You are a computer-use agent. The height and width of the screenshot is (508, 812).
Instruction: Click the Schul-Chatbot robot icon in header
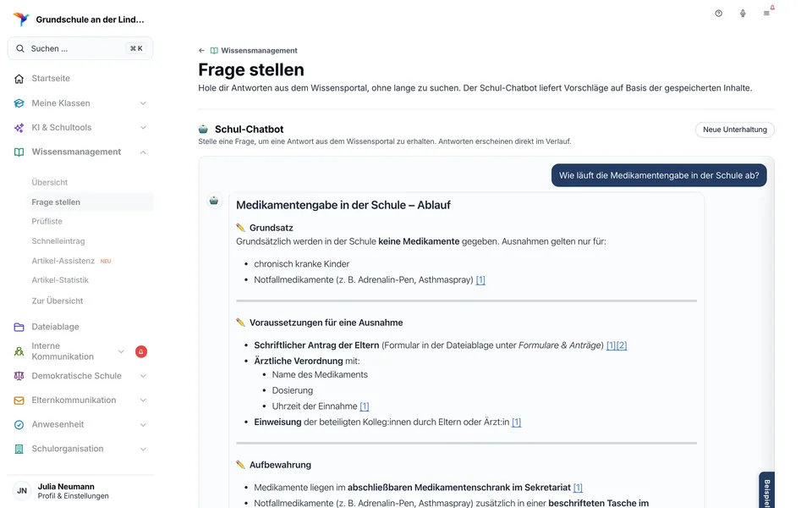pyautogui.click(x=203, y=129)
